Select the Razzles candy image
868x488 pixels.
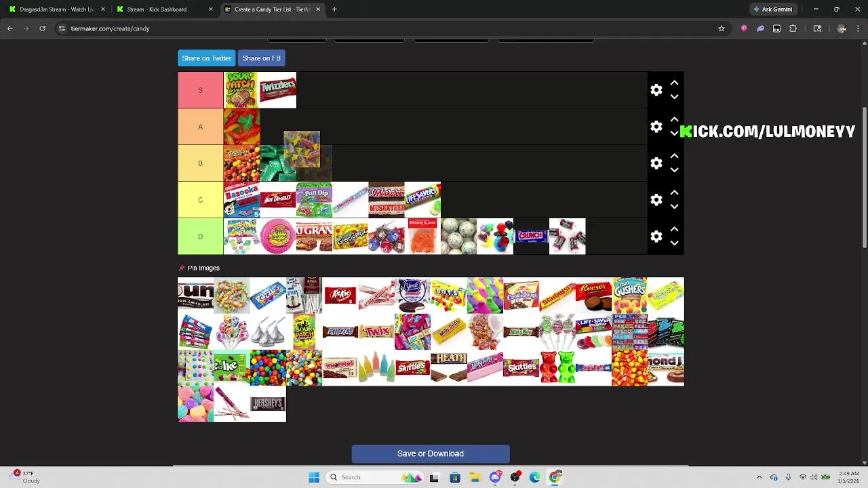(268, 295)
